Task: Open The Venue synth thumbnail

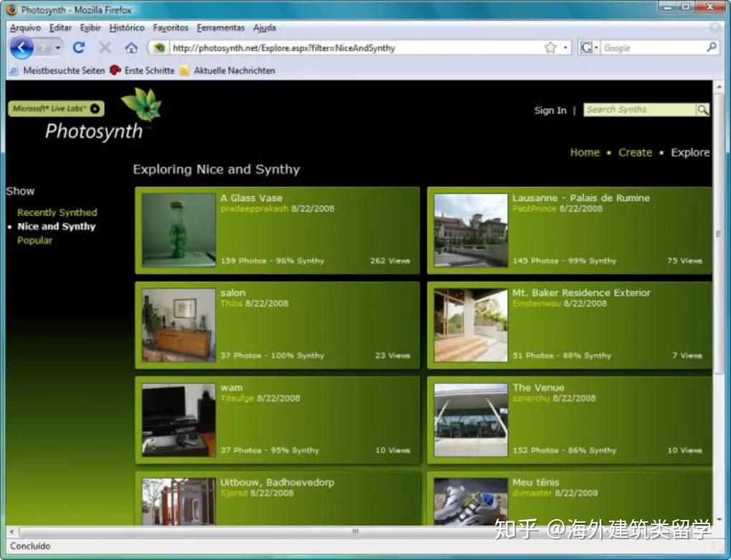Action: pos(471,420)
